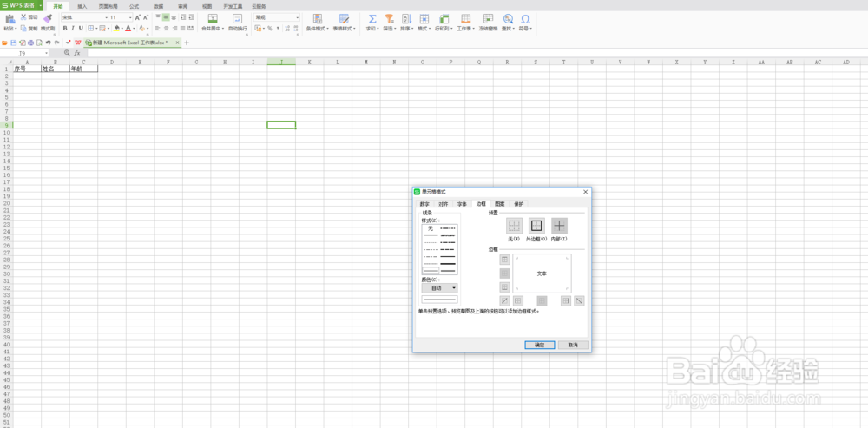Click the undo arrow icon
The image size is (868, 428).
(x=48, y=43)
